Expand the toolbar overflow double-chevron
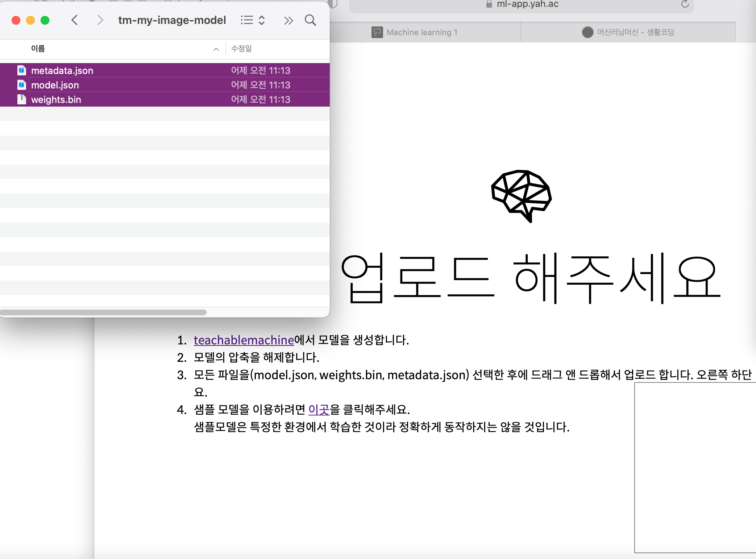The height and width of the screenshot is (559, 756). (288, 20)
